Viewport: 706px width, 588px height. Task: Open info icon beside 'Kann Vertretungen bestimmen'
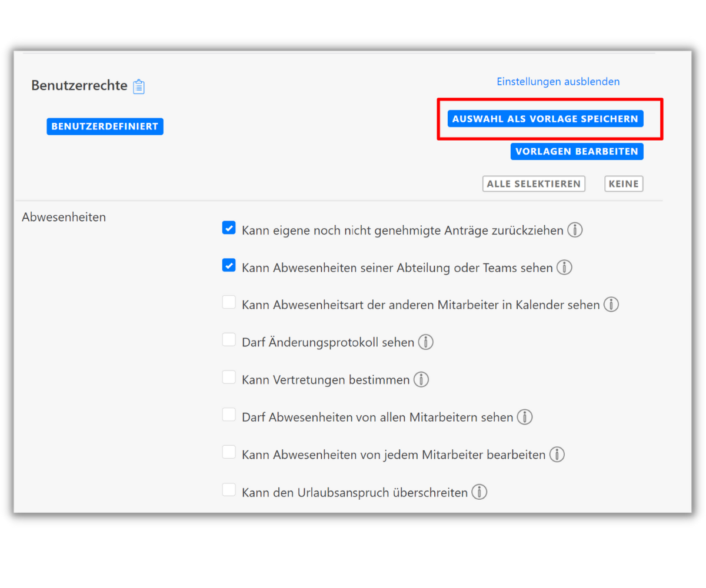click(421, 379)
